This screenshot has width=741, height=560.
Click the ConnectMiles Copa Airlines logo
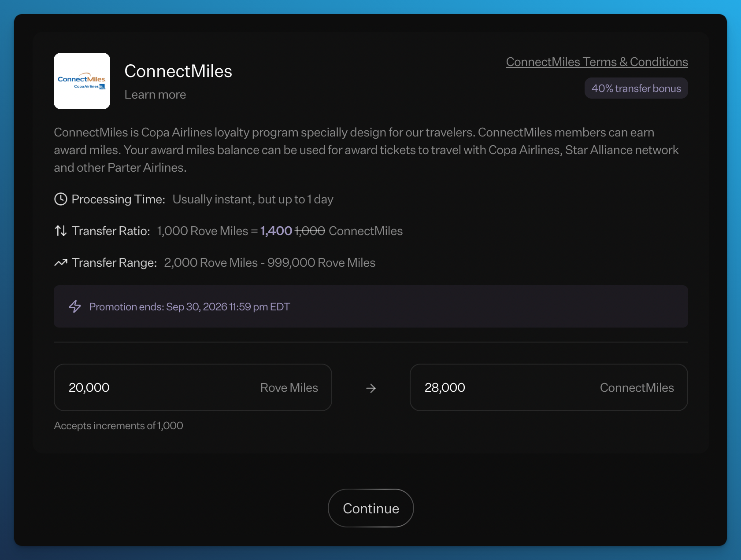coord(82,81)
